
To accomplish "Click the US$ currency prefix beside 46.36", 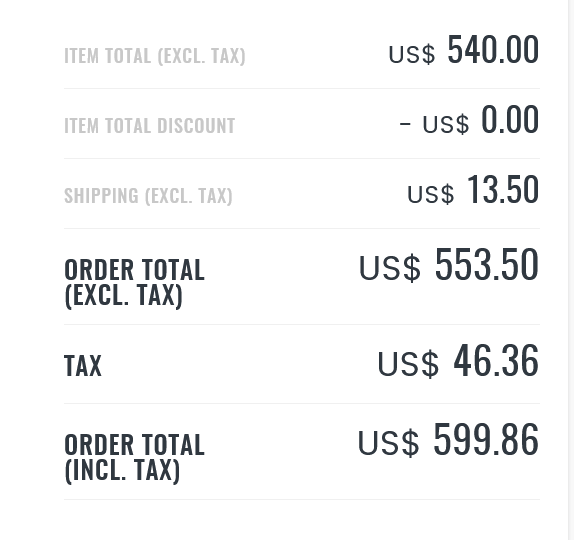I will click(408, 364).
